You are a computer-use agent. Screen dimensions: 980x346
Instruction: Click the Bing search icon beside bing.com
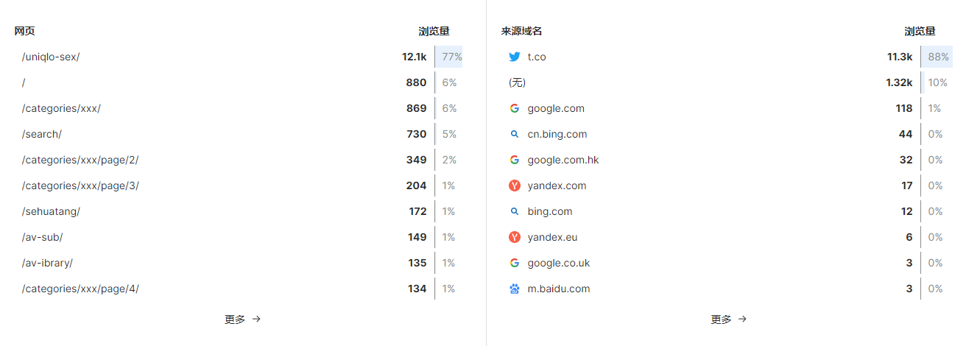click(x=515, y=211)
